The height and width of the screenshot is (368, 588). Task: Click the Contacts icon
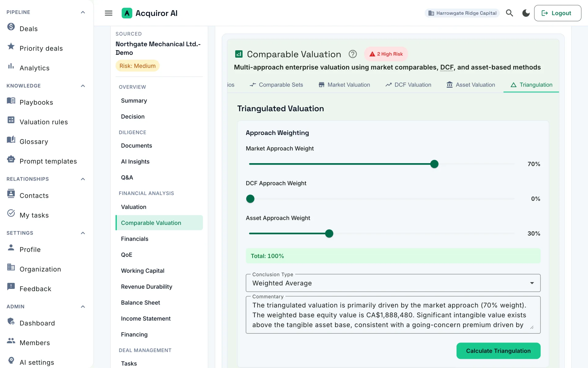11,194
